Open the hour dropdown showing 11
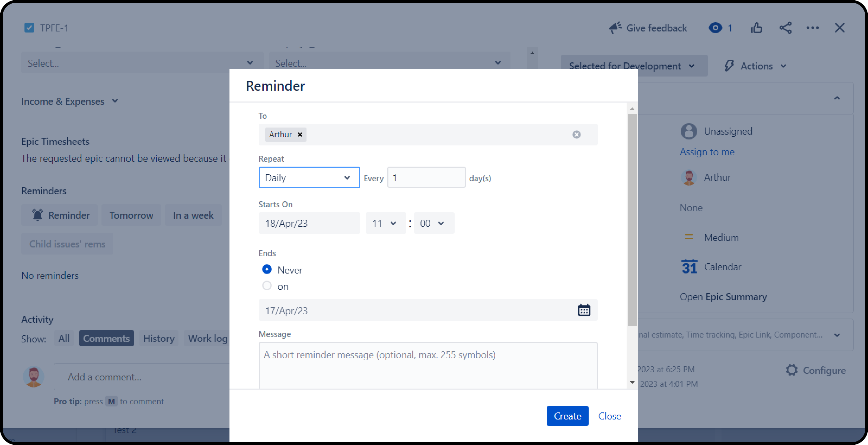Screen dimensions: 868x445 tap(385, 223)
